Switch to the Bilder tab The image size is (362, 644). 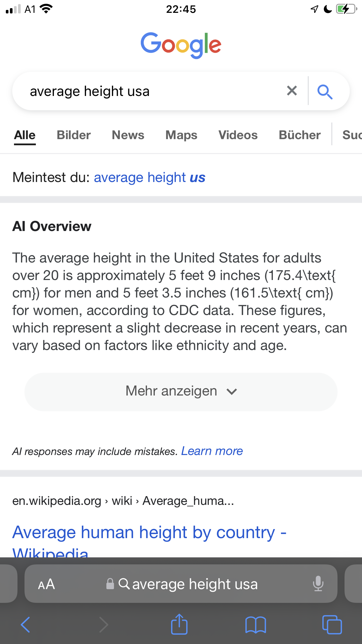pos(74,135)
